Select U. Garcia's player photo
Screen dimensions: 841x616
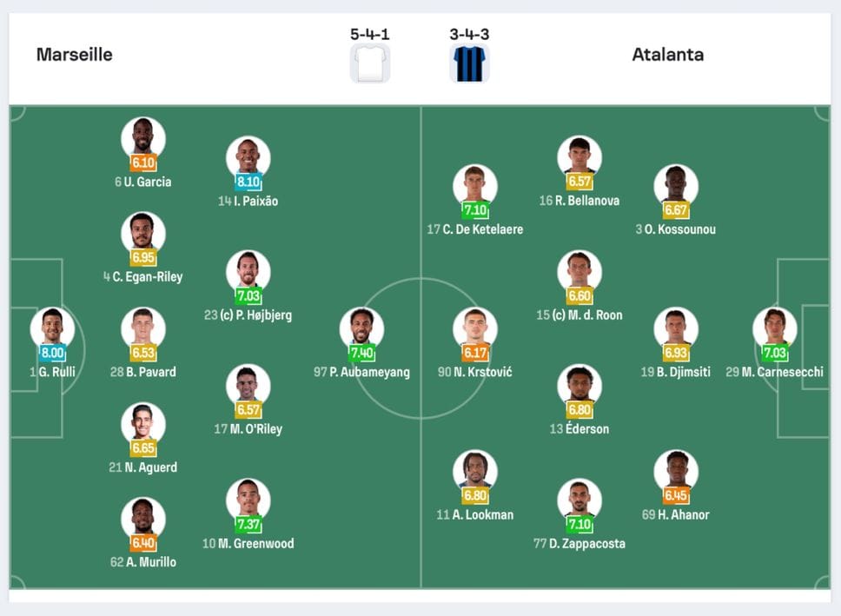pyautogui.click(x=143, y=137)
